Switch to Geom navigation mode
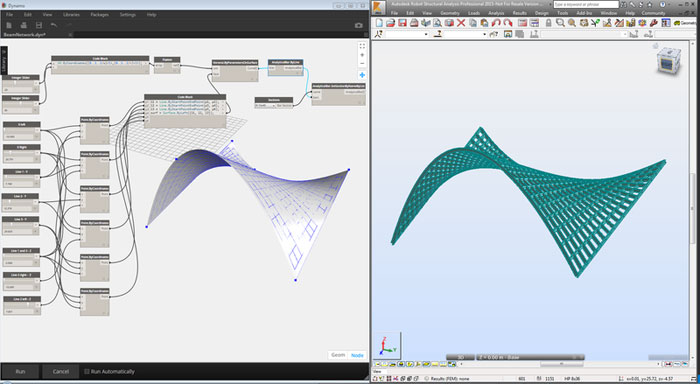 point(338,355)
